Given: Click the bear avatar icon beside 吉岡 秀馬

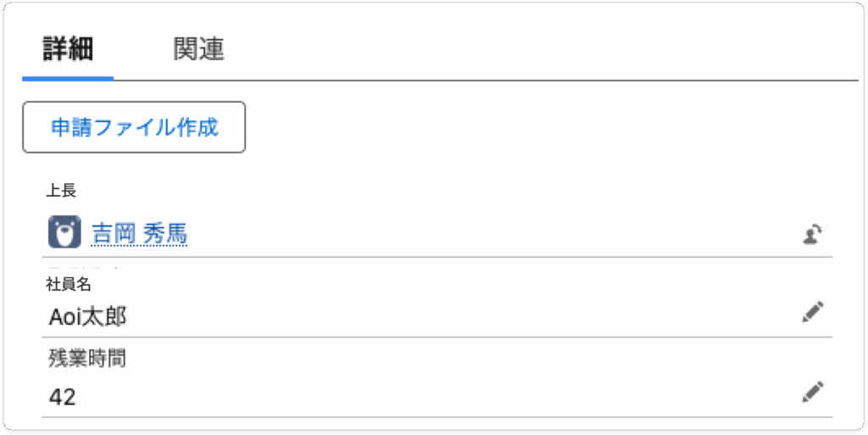Looking at the screenshot, I should (x=64, y=232).
